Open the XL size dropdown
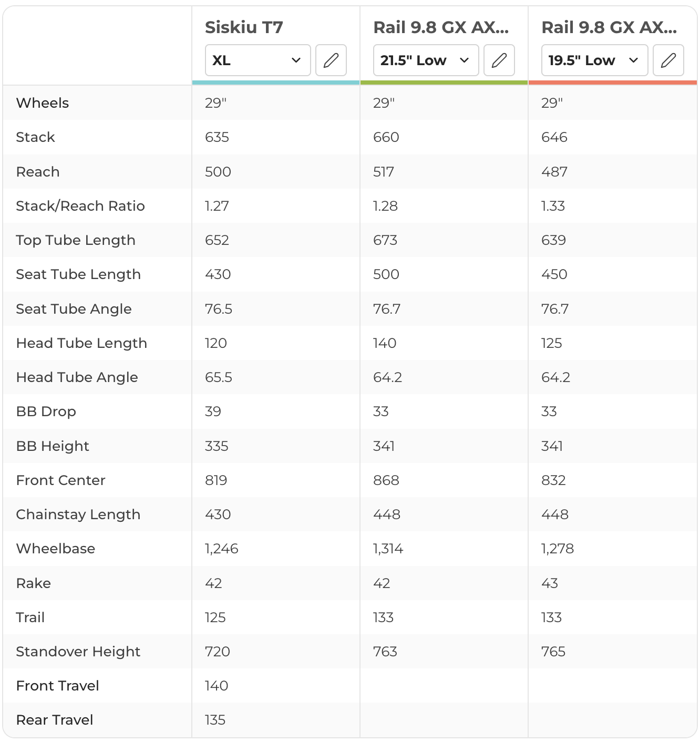Viewport: 700px width, 742px height. click(258, 60)
